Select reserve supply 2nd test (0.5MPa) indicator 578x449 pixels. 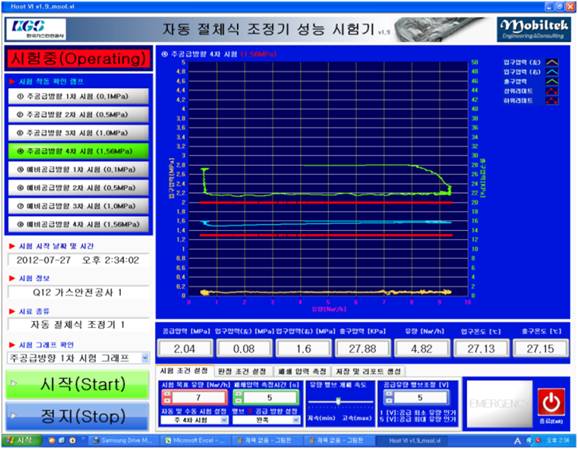tap(78, 188)
